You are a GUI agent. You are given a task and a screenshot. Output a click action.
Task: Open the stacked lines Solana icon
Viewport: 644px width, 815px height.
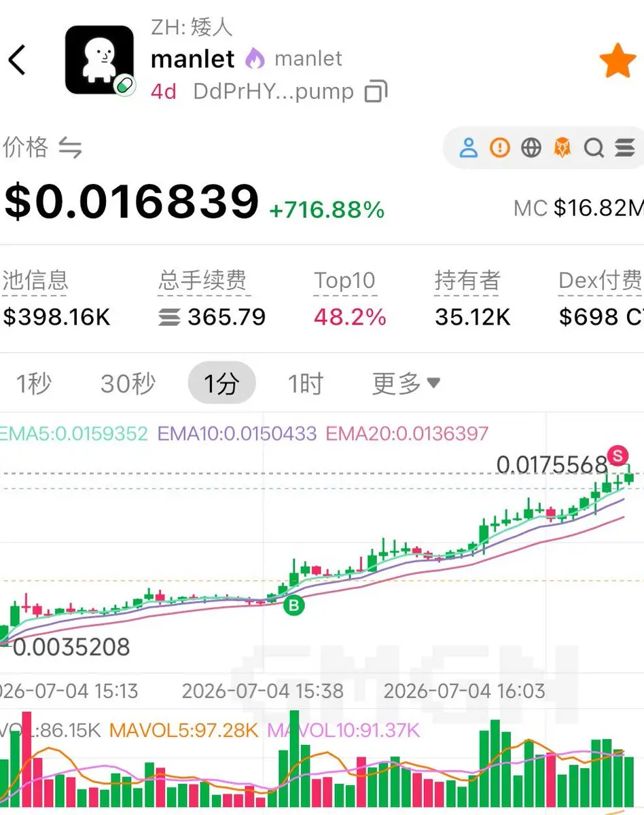[624, 147]
